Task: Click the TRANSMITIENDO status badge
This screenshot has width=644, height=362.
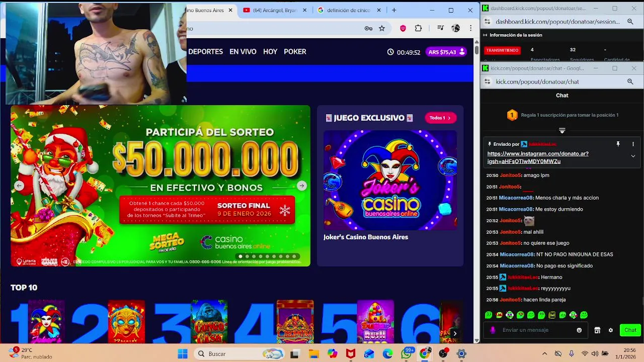Action: (502, 50)
